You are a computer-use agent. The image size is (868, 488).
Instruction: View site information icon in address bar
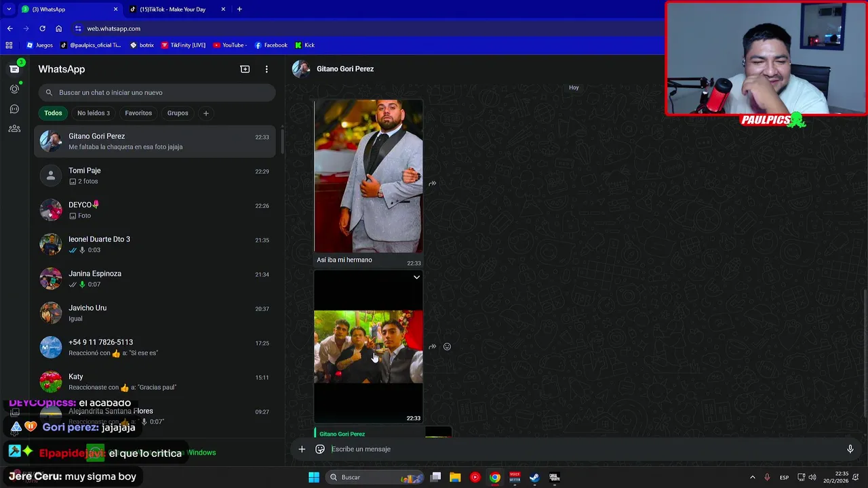[78, 28]
